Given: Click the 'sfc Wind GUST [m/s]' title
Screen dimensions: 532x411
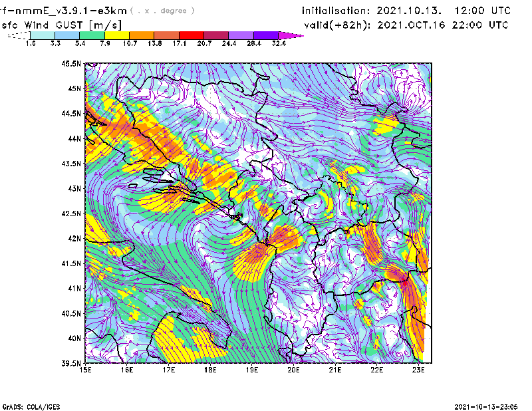Looking at the screenshot, I should (x=61, y=25).
